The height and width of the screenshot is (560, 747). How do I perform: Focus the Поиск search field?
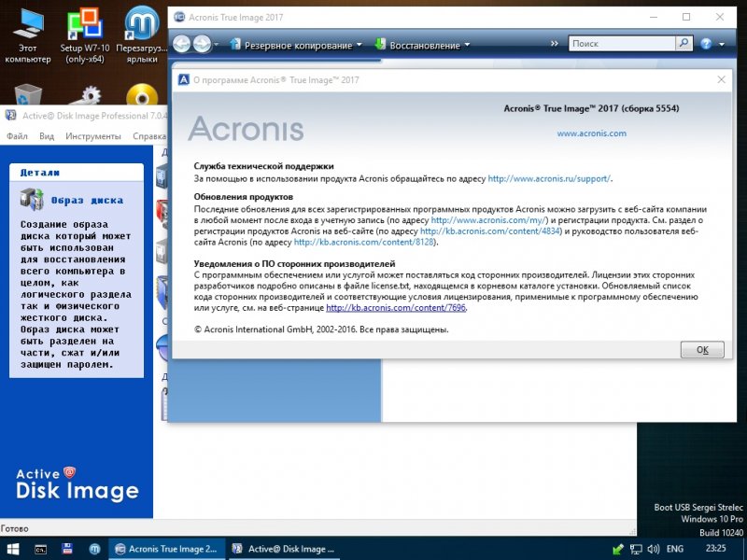(x=622, y=44)
